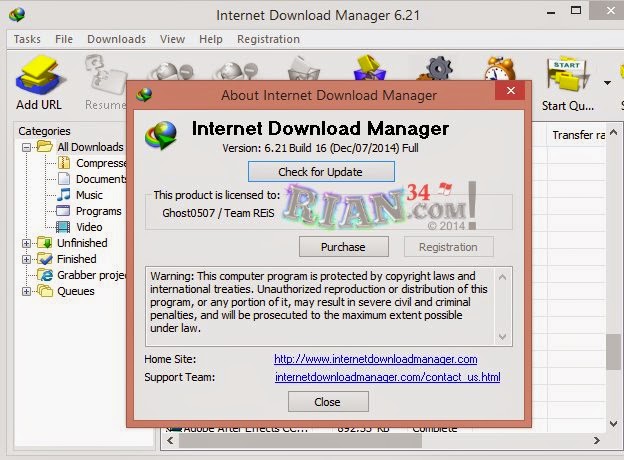This screenshot has height=460, width=624.
Task: Click the Unfinished folder icon
Action: (x=45, y=242)
